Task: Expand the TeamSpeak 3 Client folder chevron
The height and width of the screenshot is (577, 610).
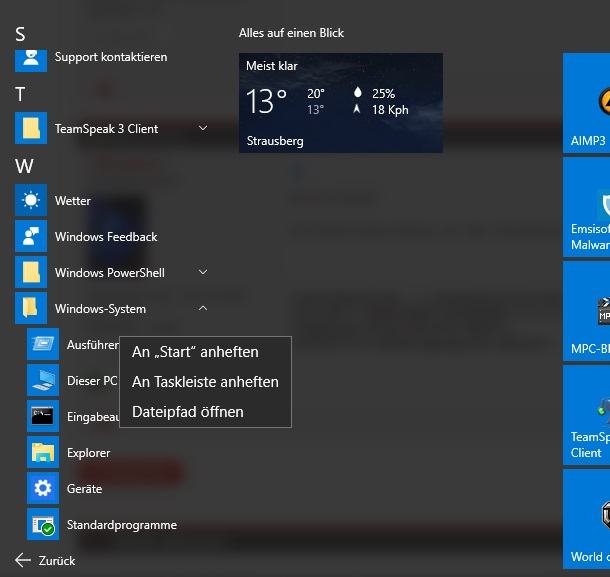Action: [x=203, y=128]
